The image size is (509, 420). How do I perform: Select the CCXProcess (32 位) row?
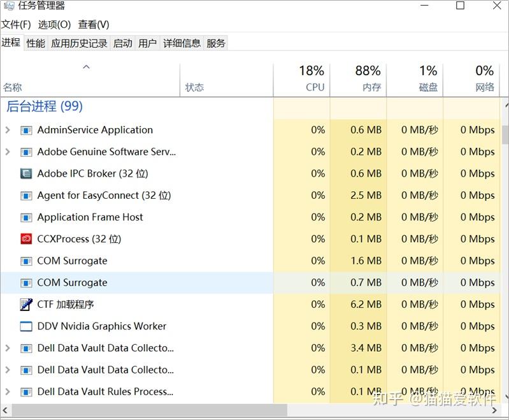click(250, 239)
